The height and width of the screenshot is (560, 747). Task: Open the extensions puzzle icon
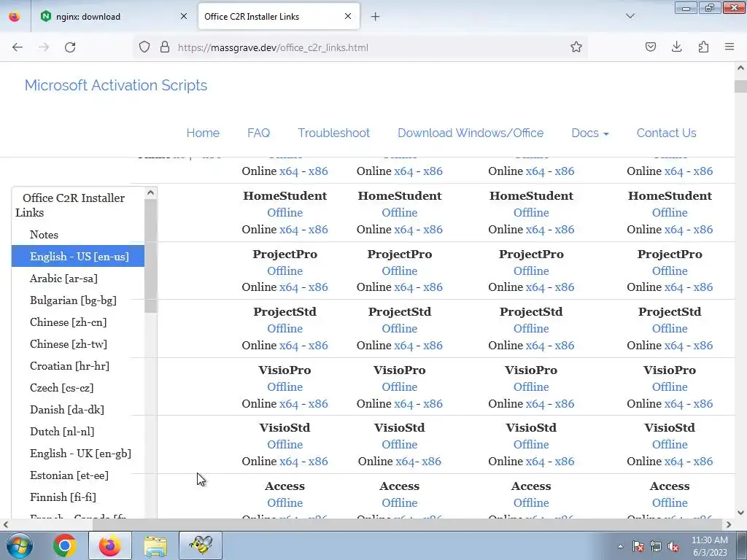(x=703, y=47)
